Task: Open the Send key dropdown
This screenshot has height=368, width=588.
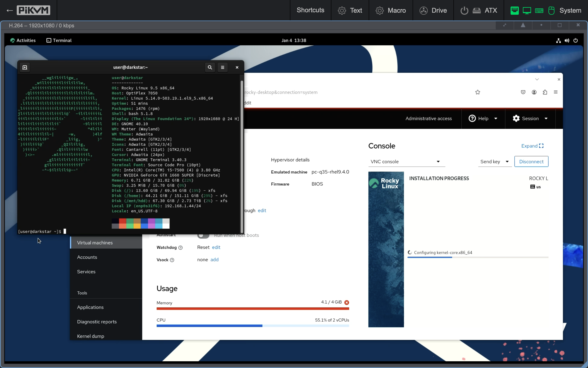Action: [x=495, y=162]
